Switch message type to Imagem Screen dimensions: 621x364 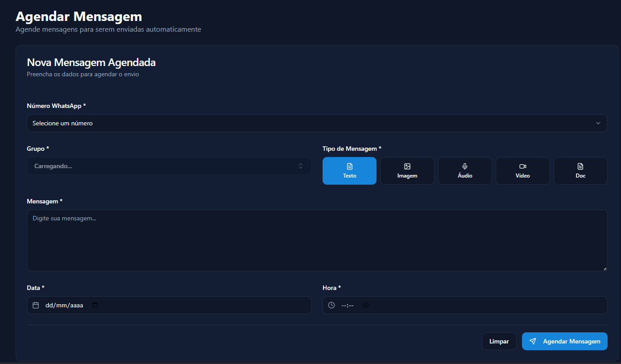coord(407,171)
